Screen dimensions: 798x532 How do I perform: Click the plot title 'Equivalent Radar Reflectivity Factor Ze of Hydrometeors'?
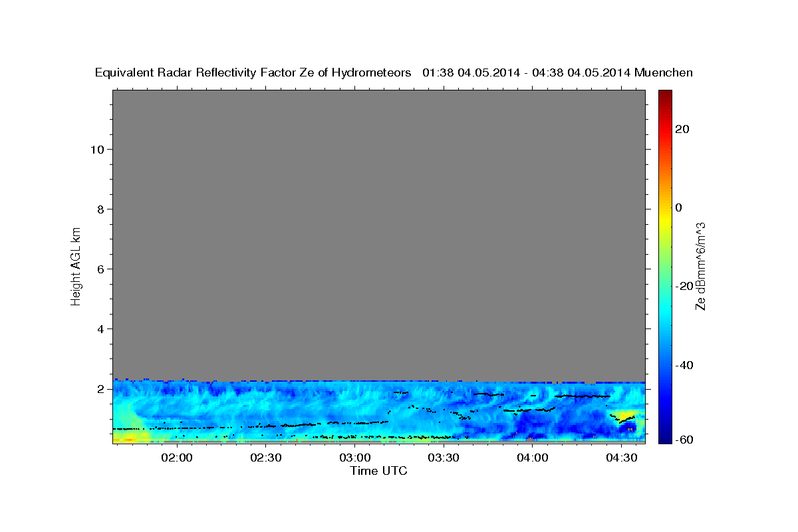point(253,72)
